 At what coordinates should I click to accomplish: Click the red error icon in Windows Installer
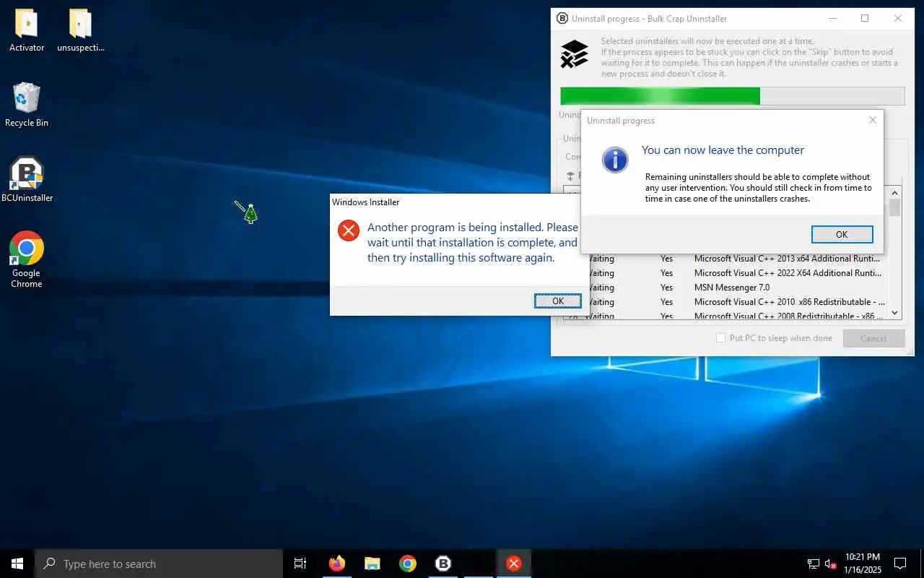coord(349,230)
